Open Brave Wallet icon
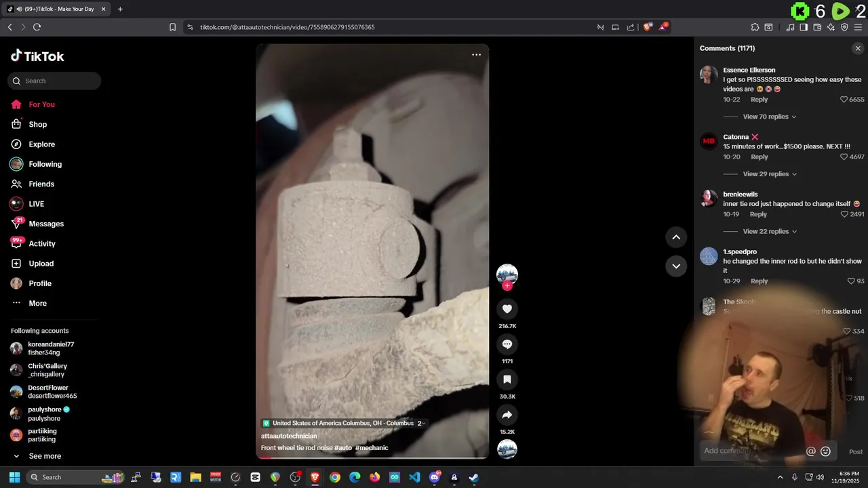Image resolution: width=868 pixels, height=488 pixels. (x=817, y=27)
